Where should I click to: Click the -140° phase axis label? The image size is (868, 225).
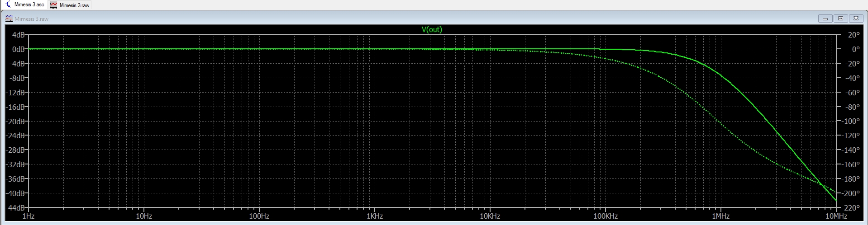click(x=850, y=150)
